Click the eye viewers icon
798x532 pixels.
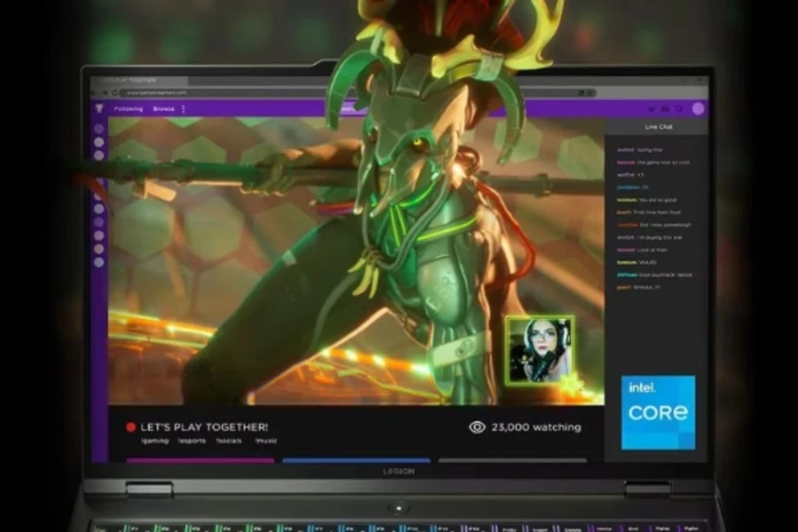coord(477,427)
